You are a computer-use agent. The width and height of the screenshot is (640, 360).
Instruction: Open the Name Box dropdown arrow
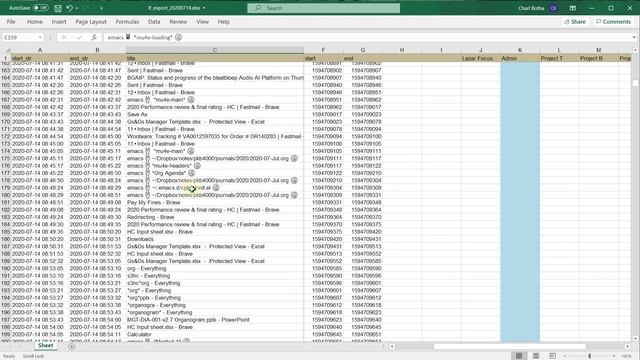pyautogui.click(x=40, y=37)
